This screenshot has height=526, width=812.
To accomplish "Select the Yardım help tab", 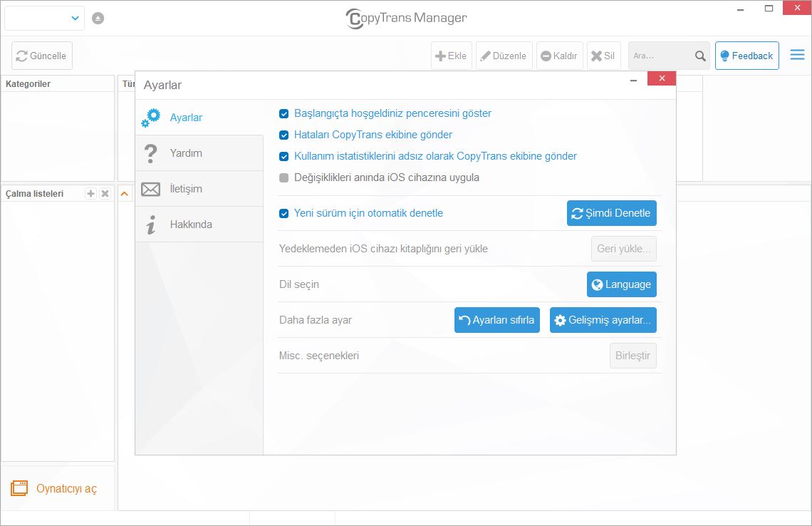I will [199, 153].
